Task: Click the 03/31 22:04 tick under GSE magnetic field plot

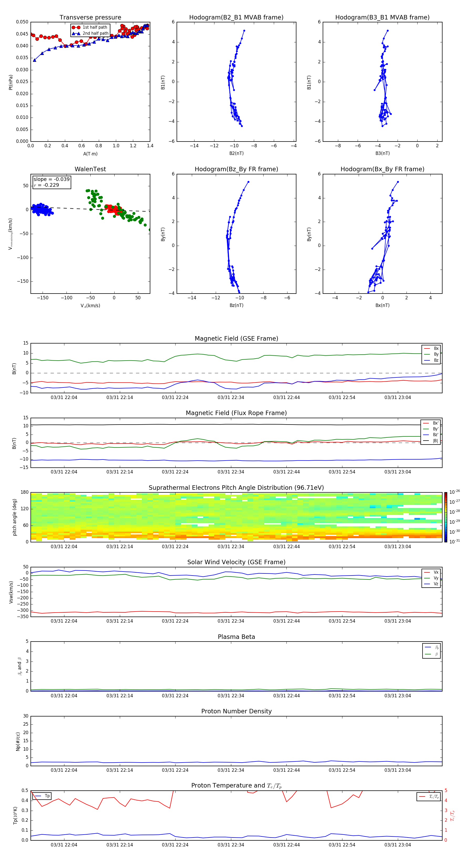Action: click(x=64, y=397)
